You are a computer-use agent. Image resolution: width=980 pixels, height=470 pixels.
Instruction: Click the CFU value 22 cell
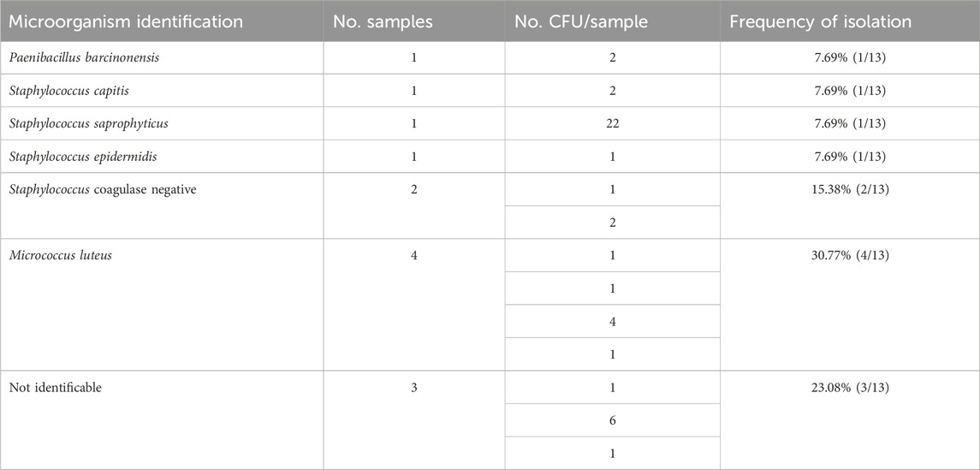[612, 124]
